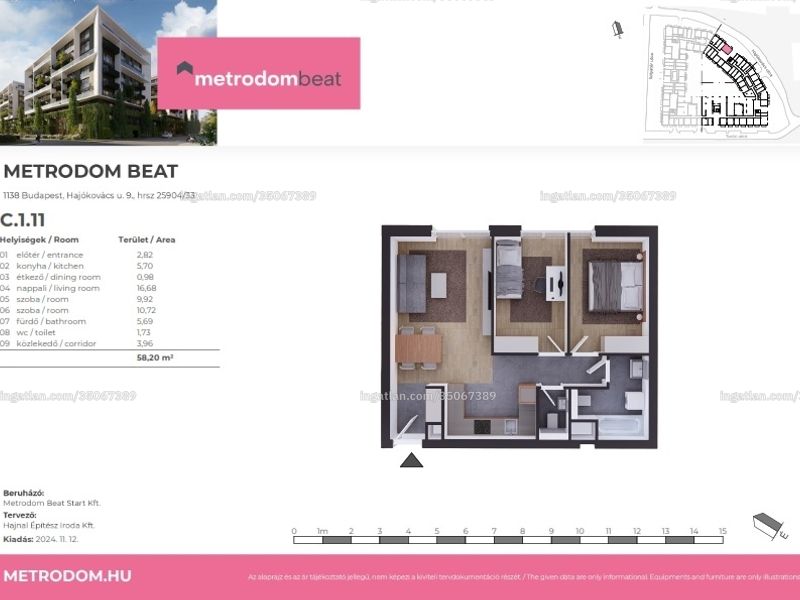Click the white desk in middle room

555,284
